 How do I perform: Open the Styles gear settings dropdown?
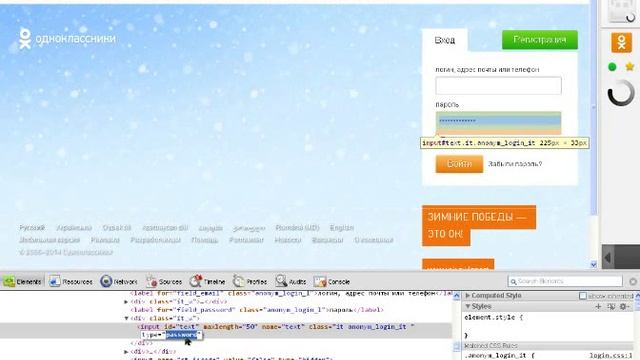click(x=625, y=306)
